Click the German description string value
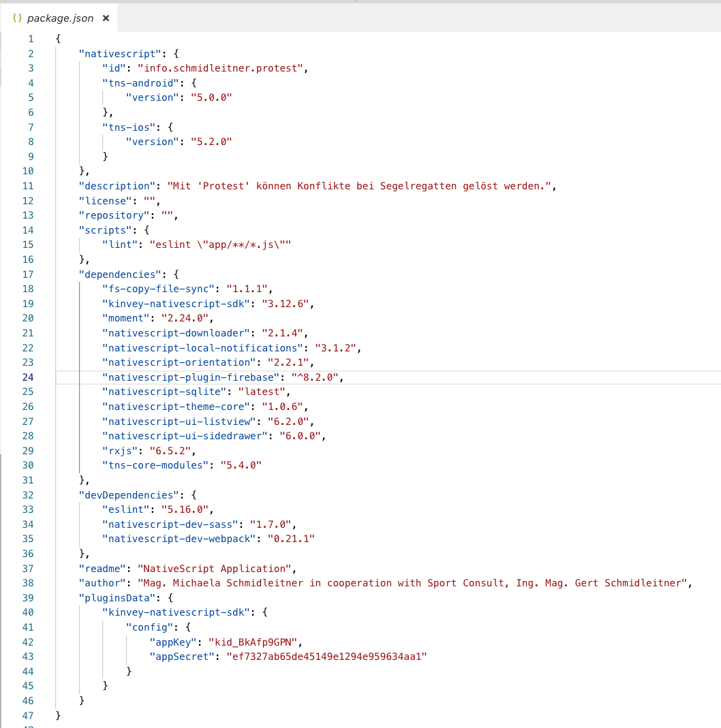 pyautogui.click(x=359, y=186)
